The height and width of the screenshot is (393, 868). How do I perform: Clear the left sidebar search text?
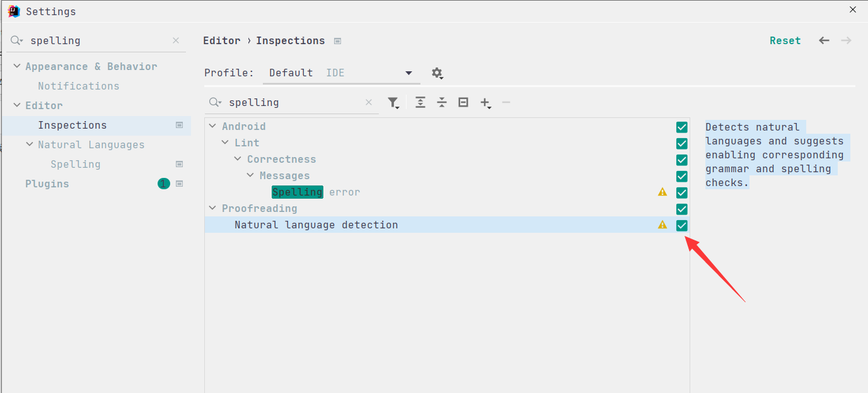pyautogui.click(x=176, y=40)
